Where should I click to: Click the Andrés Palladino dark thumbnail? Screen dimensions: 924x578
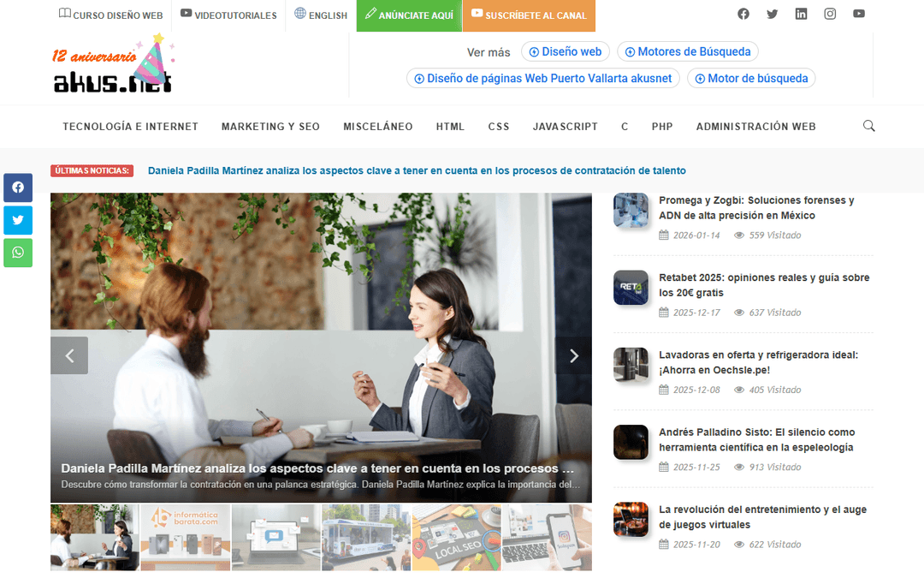[x=631, y=443]
